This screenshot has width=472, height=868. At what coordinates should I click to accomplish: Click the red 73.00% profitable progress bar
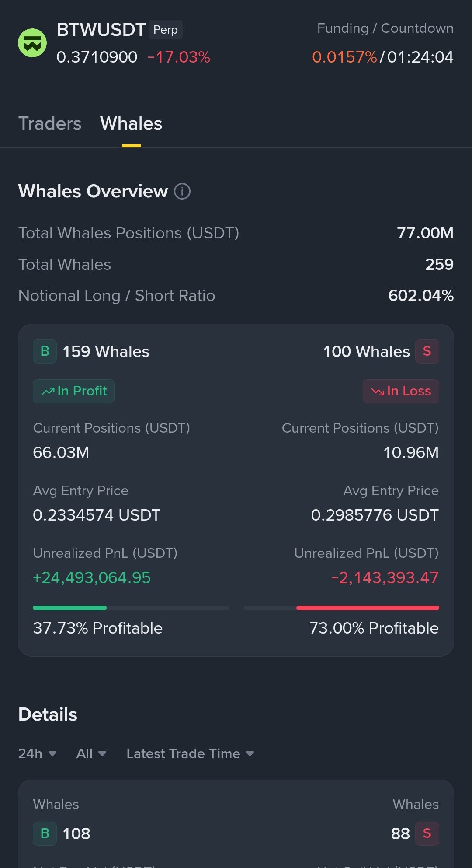tap(341, 608)
